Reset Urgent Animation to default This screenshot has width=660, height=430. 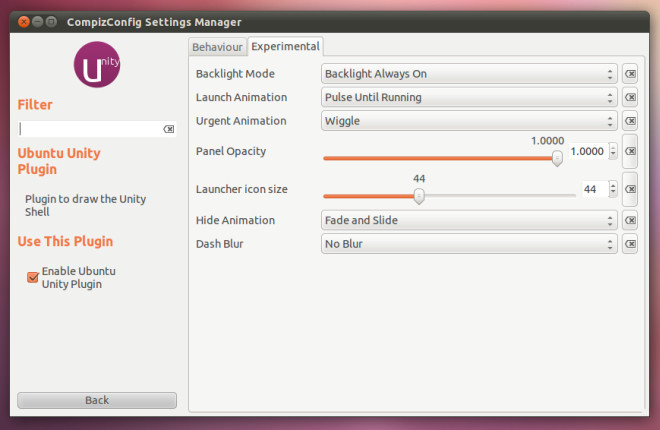pyautogui.click(x=630, y=121)
